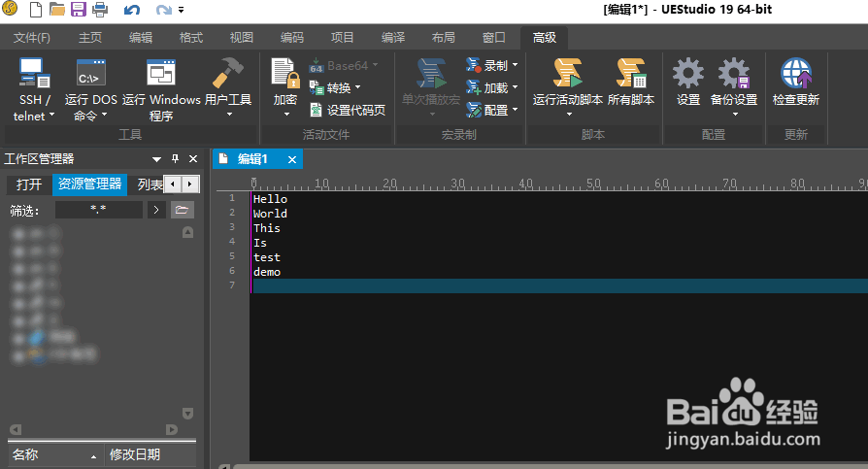Activate the 编辑1 document tab

click(252, 159)
